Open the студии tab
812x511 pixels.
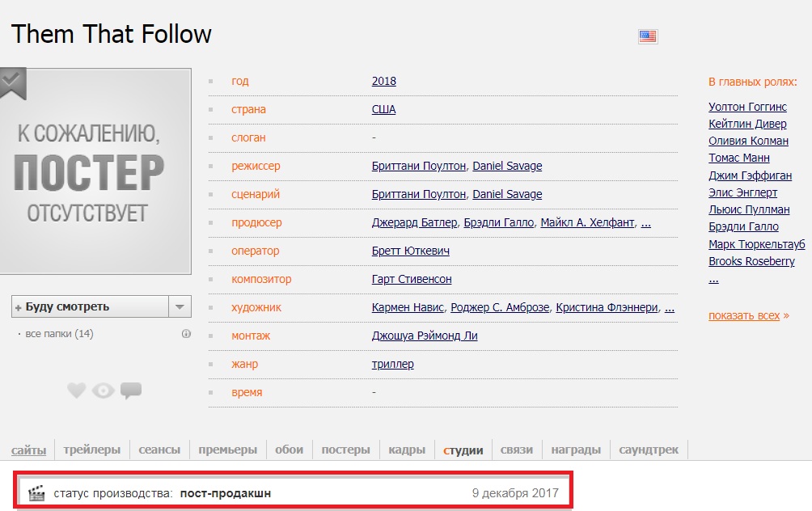463,450
